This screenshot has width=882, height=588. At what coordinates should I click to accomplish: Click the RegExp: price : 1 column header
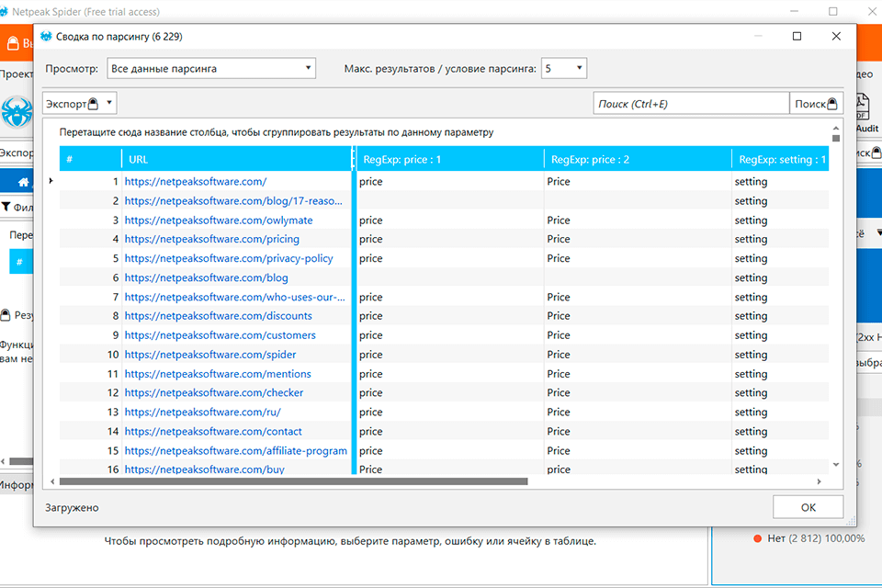(x=448, y=159)
